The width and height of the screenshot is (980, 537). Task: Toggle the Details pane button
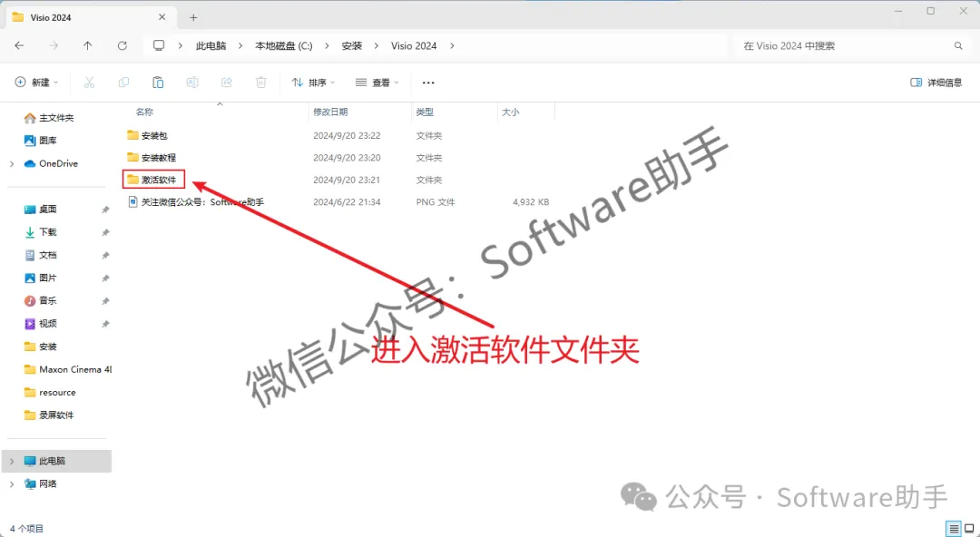point(936,83)
